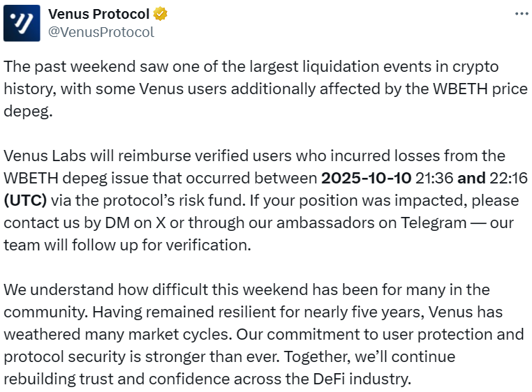Click the bold (UTC) text

(25, 200)
